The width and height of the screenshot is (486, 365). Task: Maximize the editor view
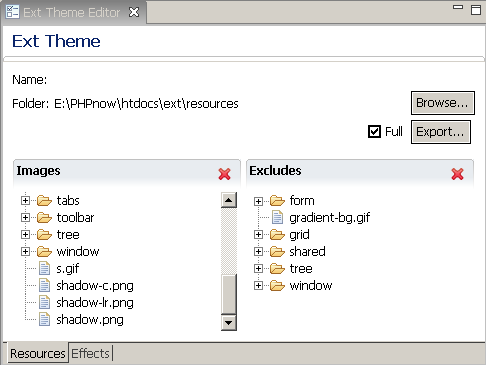coord(476,10)
